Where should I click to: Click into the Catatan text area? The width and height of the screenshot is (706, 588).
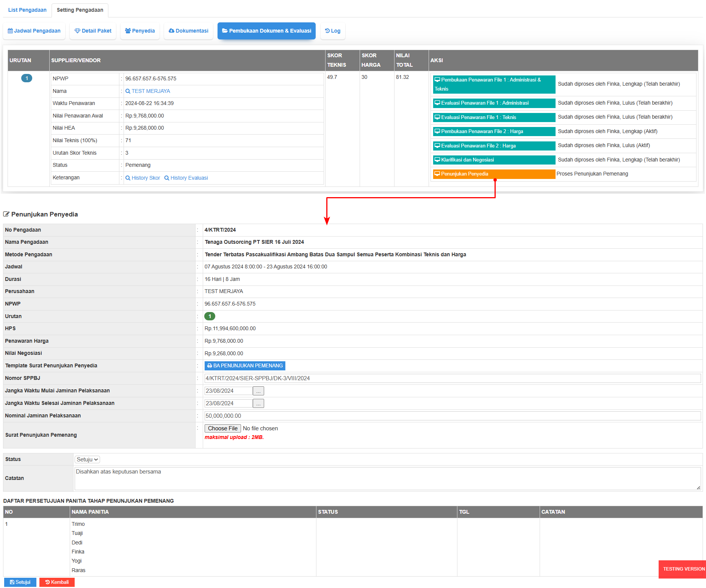pos(387,478)
